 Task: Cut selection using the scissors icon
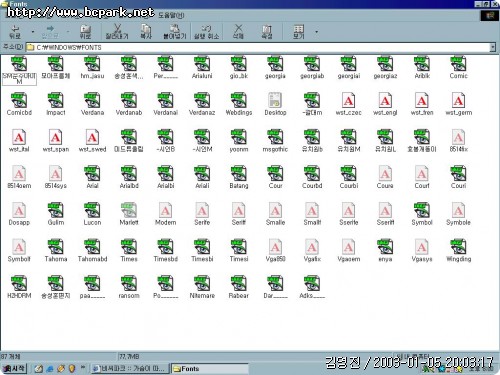(x=117, y=32)
